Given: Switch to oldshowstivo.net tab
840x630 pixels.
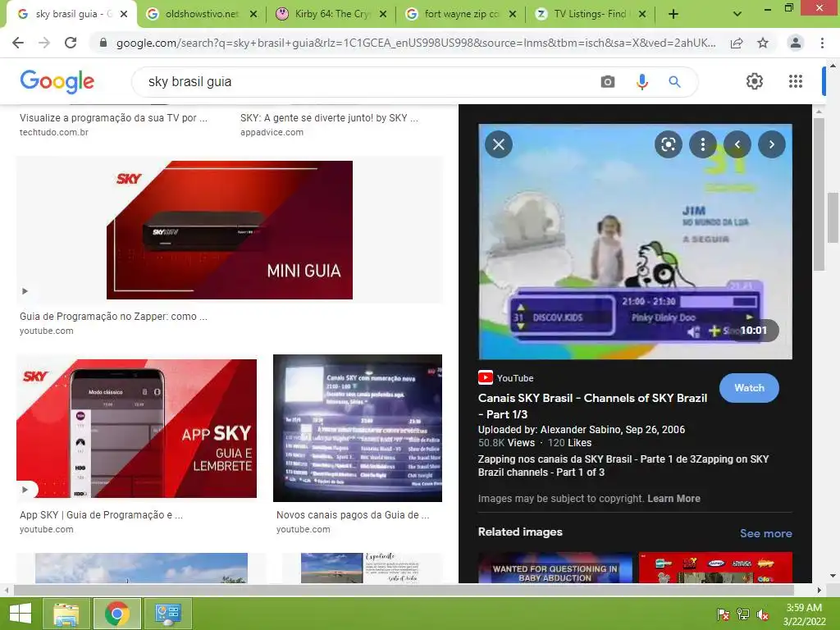Looking at the screenshot, I should pos(202,14).
